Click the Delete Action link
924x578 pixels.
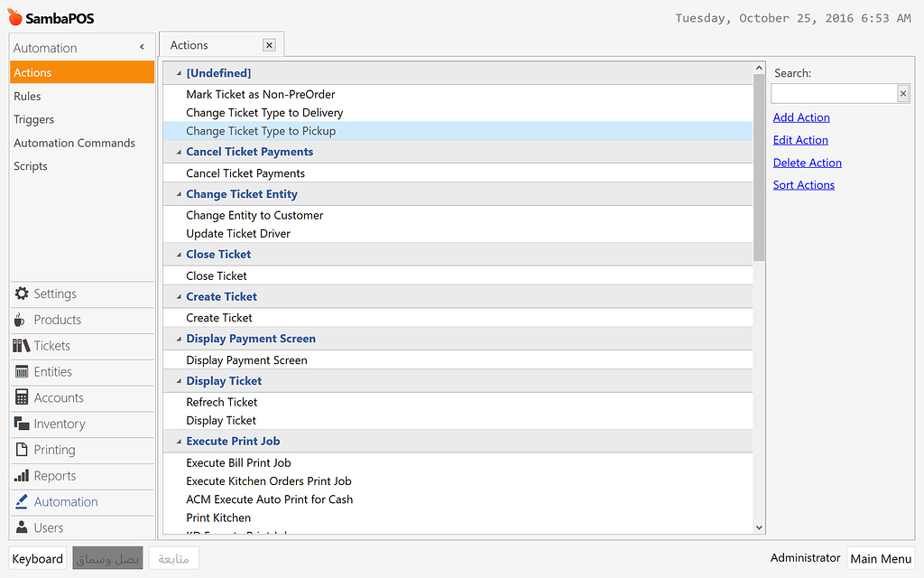(x=807, y=163)
